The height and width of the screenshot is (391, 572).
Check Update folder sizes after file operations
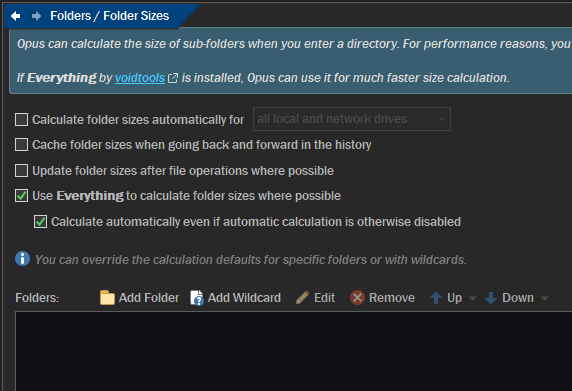tap(21, 170)
